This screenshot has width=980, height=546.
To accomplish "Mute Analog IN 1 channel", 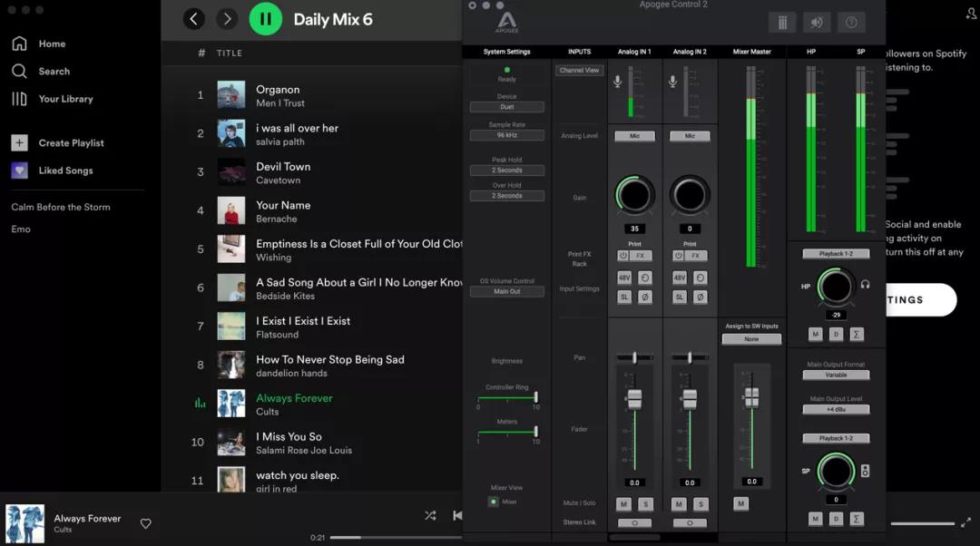I will point(623,504).
